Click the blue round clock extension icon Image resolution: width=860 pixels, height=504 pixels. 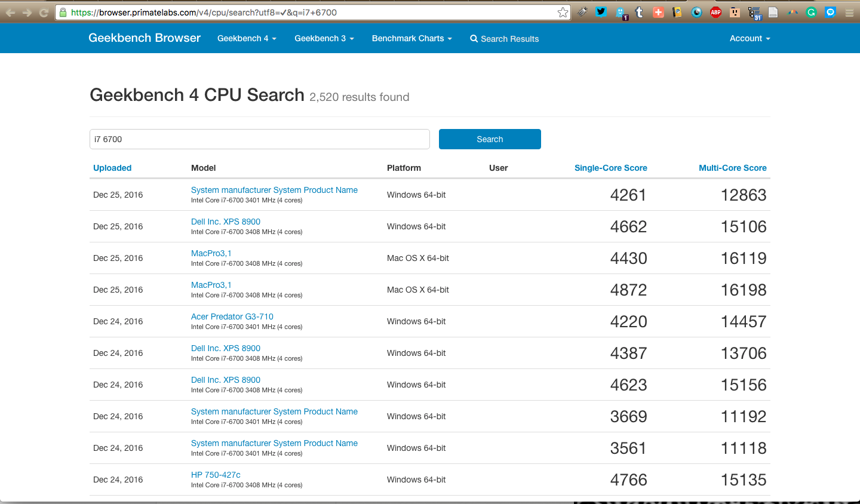(696, 12)
